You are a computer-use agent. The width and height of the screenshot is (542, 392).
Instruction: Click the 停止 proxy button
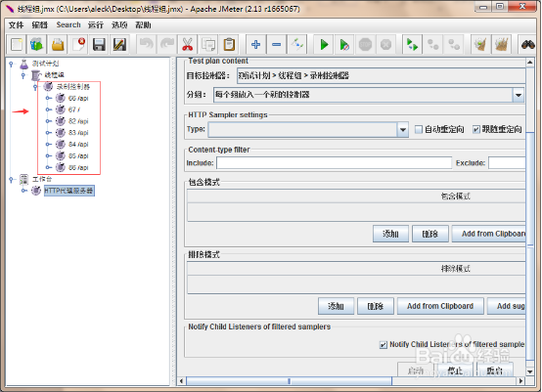pyautogui.click(x=455, y=370)
